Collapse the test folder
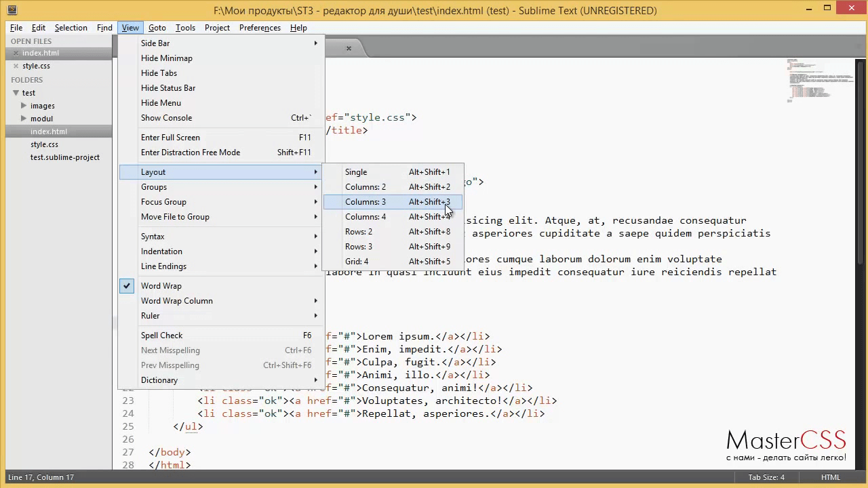 (16, 93)
